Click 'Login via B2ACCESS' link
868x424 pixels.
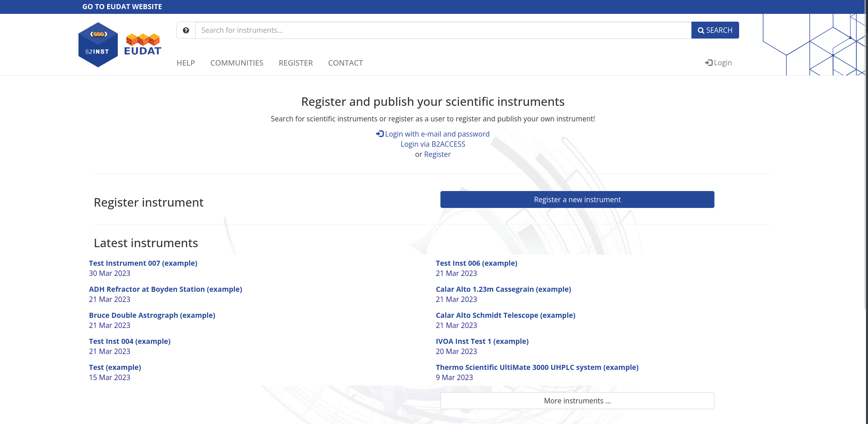click(x=433, y=144)
